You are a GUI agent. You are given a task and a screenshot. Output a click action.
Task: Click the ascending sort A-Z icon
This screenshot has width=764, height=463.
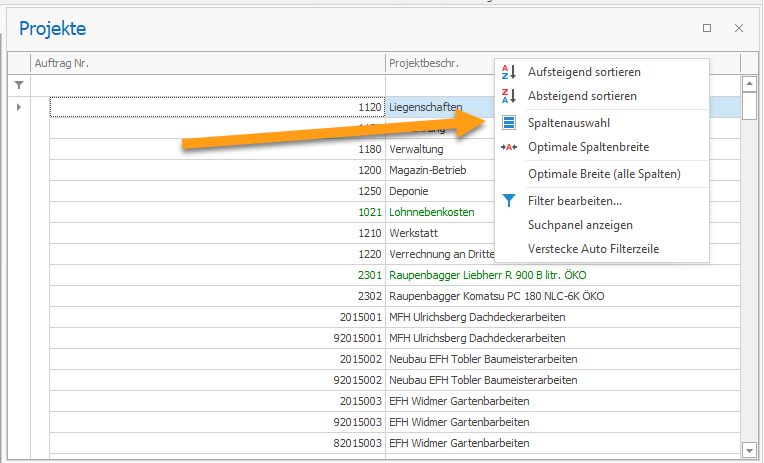(509, 72)
